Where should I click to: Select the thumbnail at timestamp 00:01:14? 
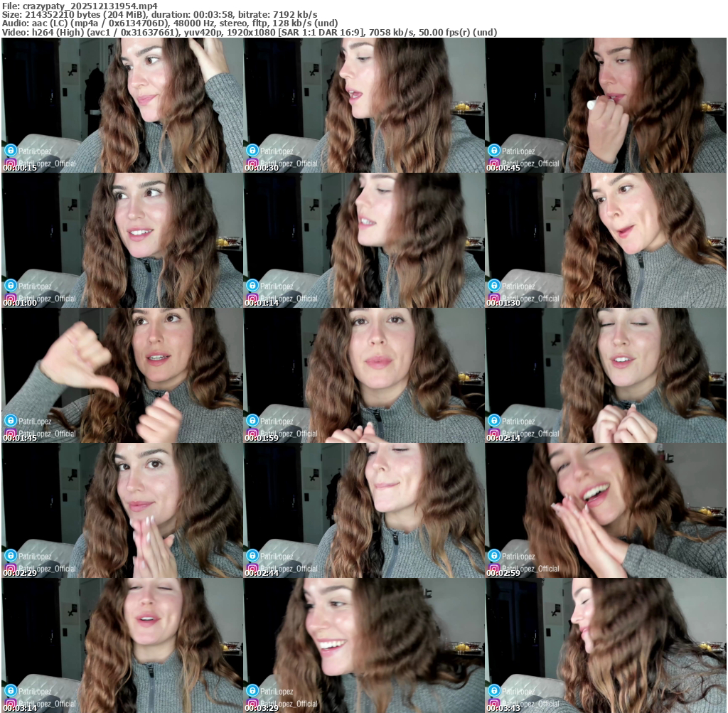pyautogui.click(x=364, y=240)
